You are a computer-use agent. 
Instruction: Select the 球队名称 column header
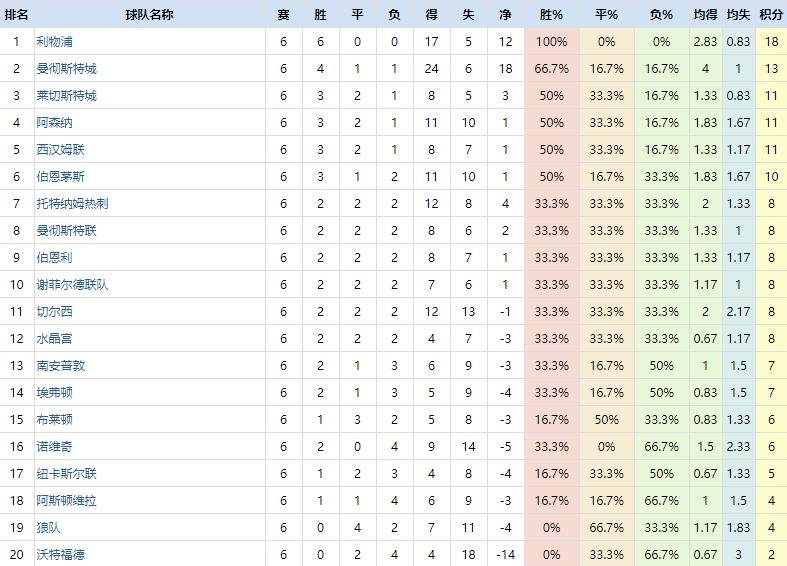click(x=149, y=15)
